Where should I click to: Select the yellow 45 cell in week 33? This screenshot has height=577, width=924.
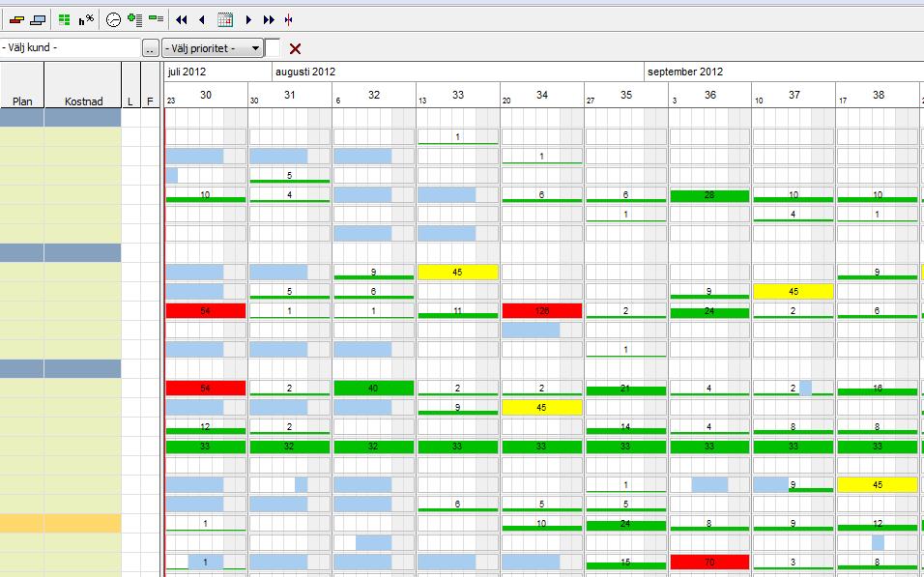[458, 272]
